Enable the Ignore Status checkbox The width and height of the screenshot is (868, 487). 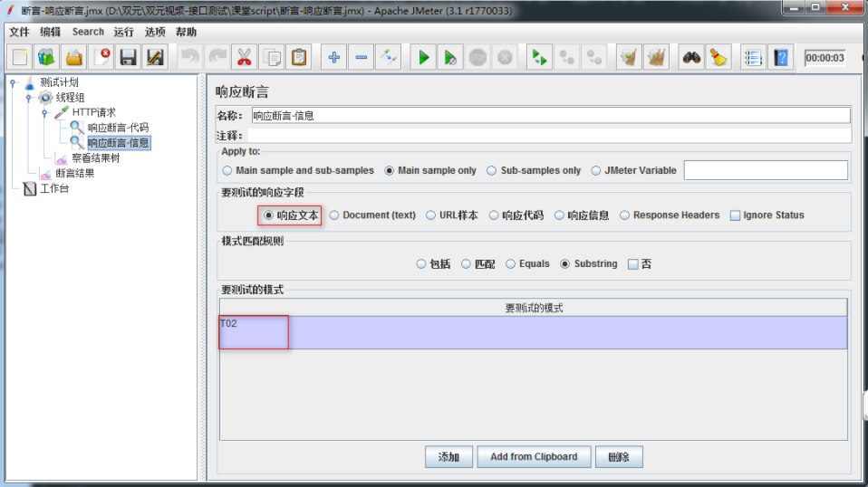pyautogui.click(x=735, y=215)
